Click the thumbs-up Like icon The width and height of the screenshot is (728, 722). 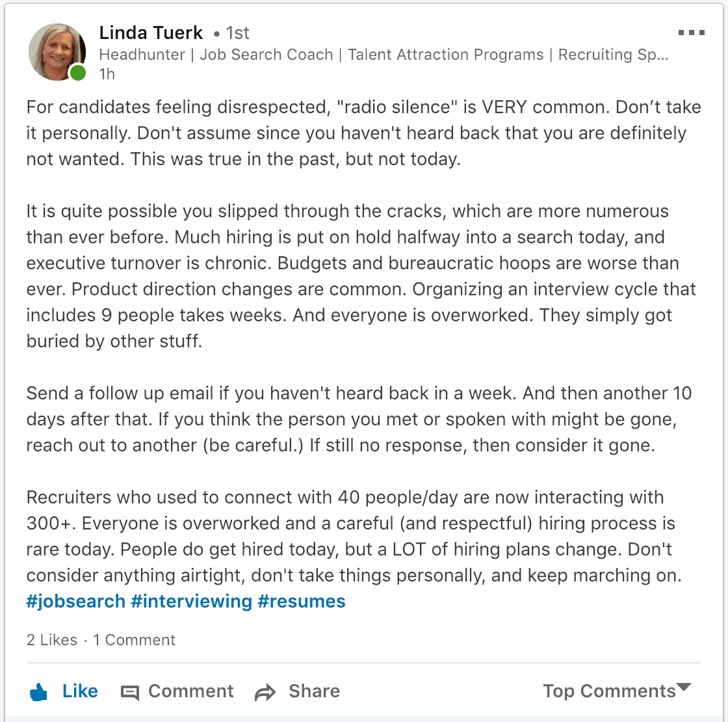click(x=40, y=692)
